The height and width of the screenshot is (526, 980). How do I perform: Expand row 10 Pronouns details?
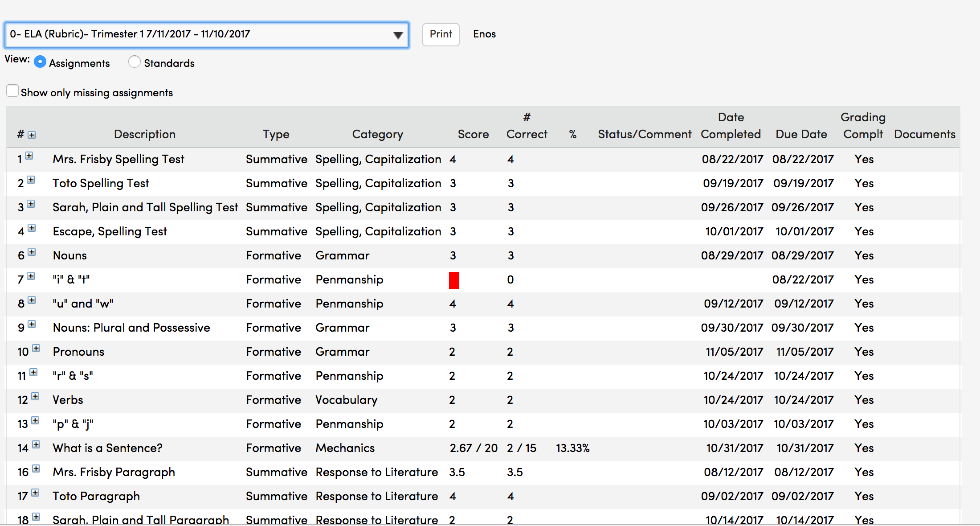pos(36,348)
